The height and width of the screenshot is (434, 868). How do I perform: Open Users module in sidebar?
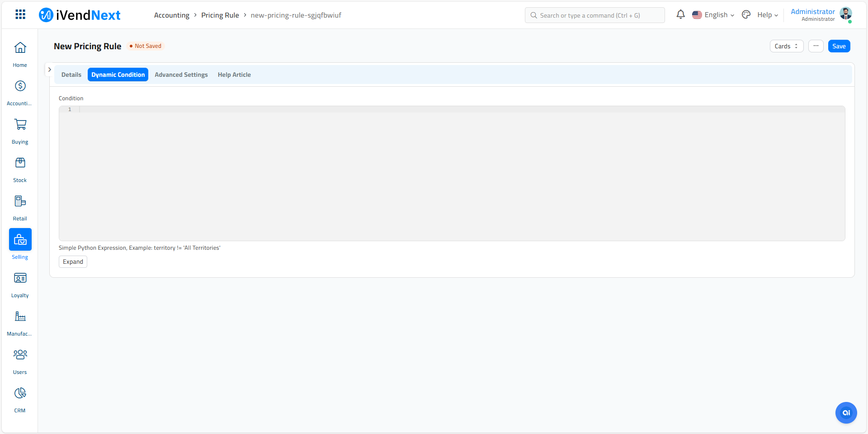coord(20,361)
